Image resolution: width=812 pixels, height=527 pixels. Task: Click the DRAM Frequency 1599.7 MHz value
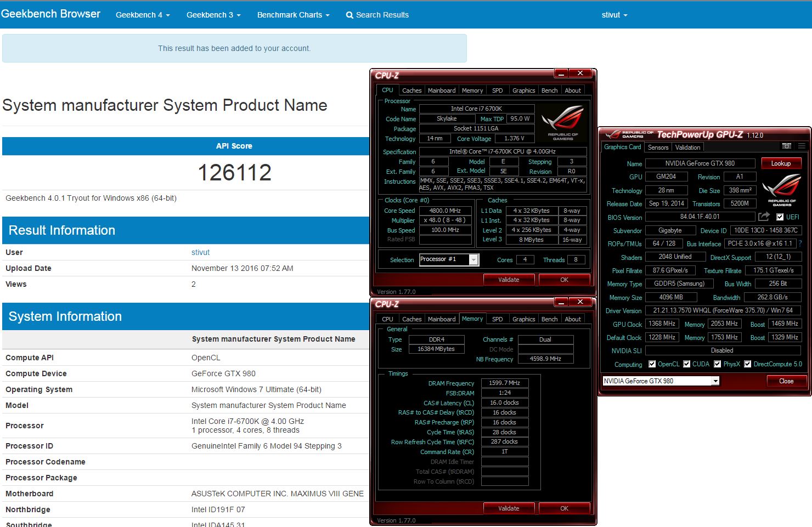click(504, 383)
